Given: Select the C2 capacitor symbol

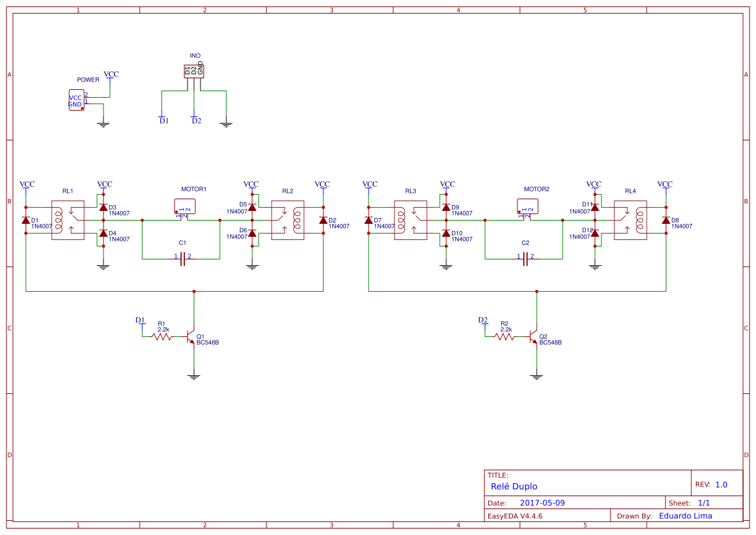Looking at the screenshot, I should (525, 259).
